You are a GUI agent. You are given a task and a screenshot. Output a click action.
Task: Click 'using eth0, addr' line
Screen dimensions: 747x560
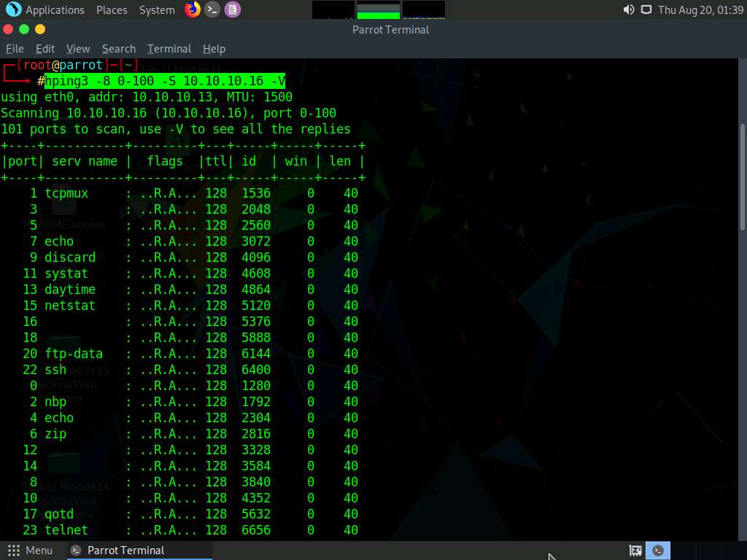[x=147, y=97]
